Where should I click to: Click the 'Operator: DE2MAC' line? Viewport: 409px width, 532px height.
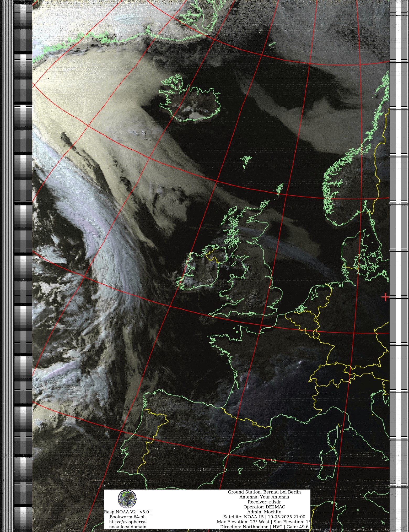click(264, 507)
